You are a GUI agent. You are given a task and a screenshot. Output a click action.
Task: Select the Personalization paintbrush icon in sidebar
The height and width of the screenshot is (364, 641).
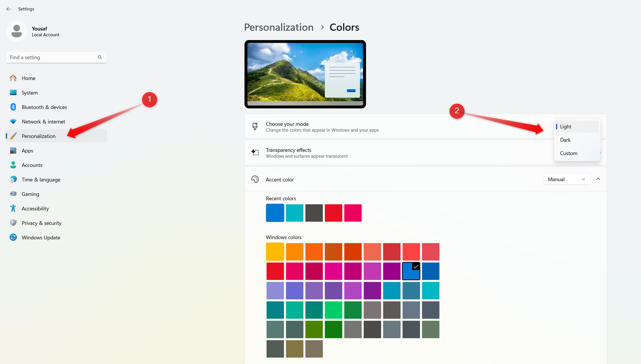tap(14, 136)
